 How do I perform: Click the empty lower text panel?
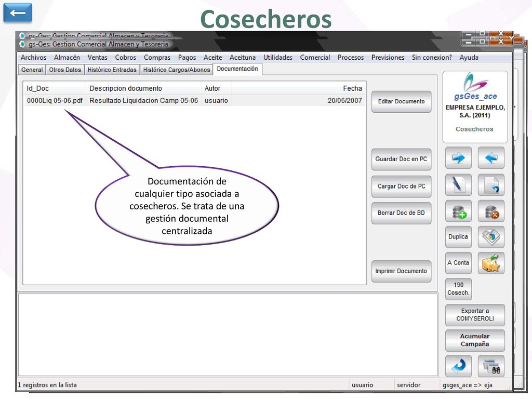228,335
